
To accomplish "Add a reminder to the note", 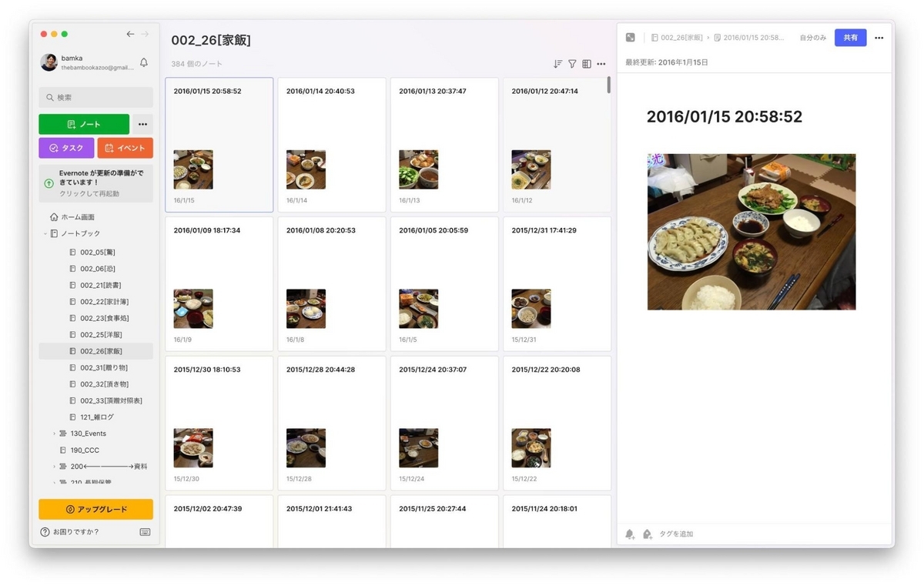I will click(x=630, y=534).
